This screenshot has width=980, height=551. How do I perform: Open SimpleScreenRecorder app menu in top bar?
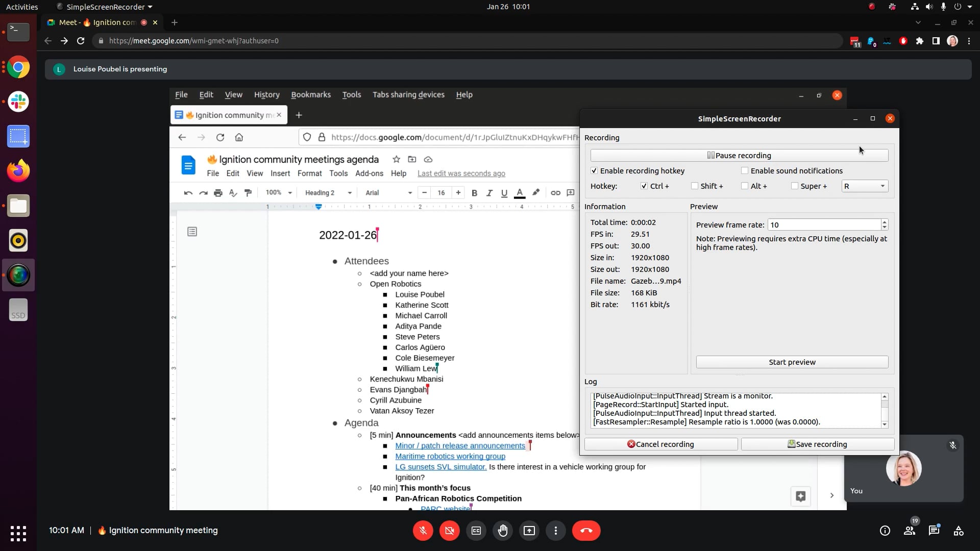[x=105, y=7]
